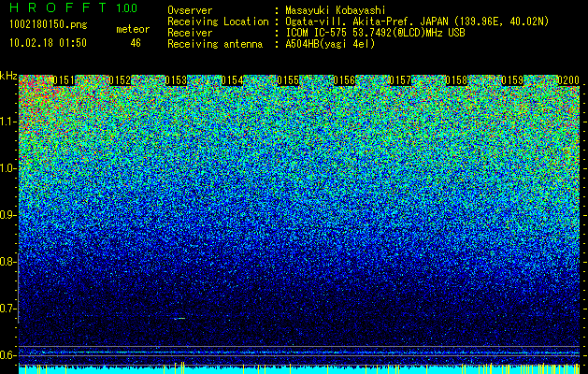Screen dimensions: 588x374
Task: Click the HROFFT title text
Action: click(58, 7)
